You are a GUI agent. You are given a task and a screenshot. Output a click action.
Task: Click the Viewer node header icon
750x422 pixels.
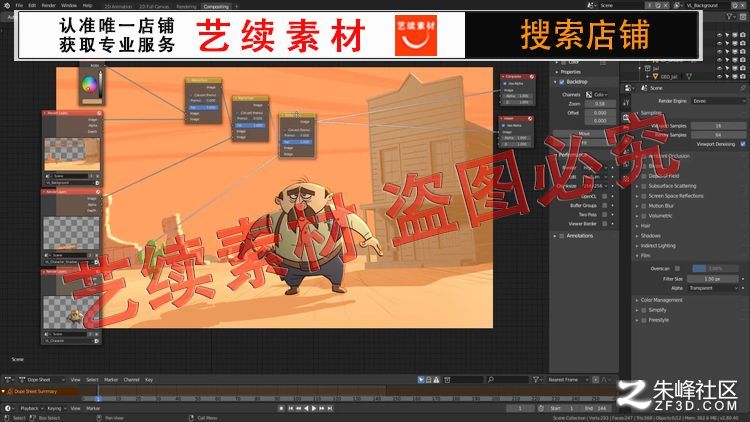530,118
